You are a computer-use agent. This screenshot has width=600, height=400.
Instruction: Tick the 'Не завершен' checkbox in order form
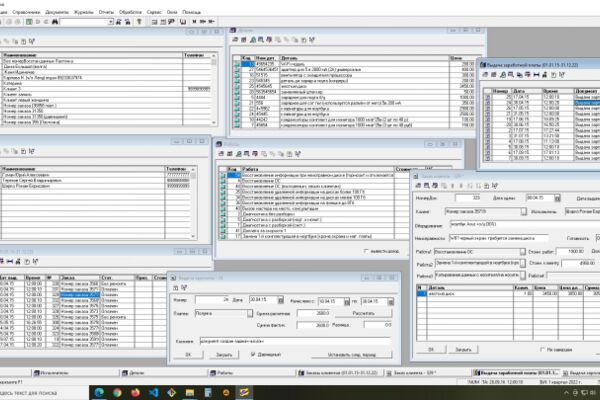point(542,349)
